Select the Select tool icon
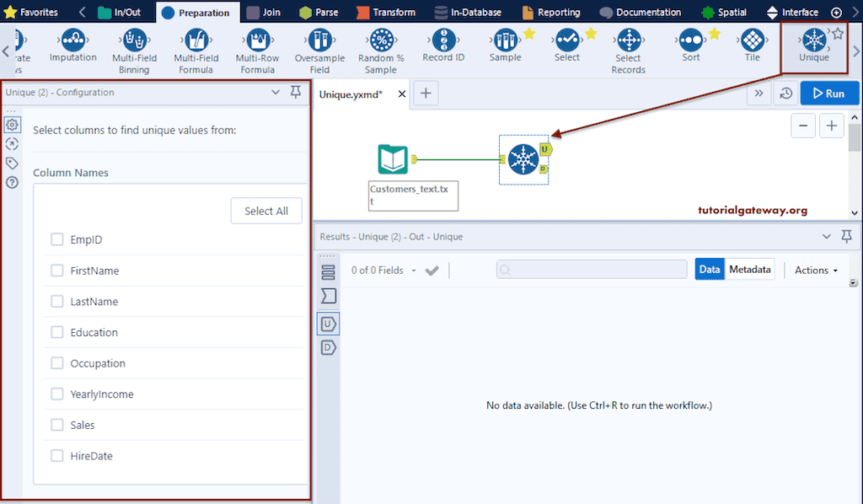This screenshot has width=863, height=504. tap(567, 40)
